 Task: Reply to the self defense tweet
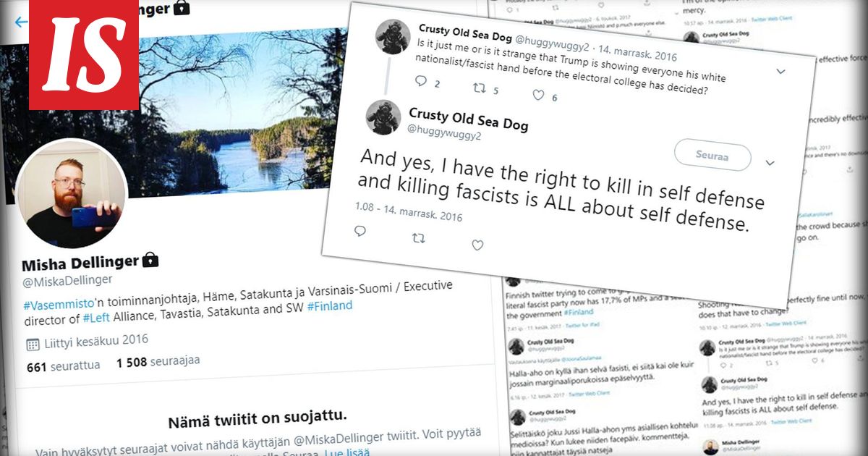(x=360, y=232)
